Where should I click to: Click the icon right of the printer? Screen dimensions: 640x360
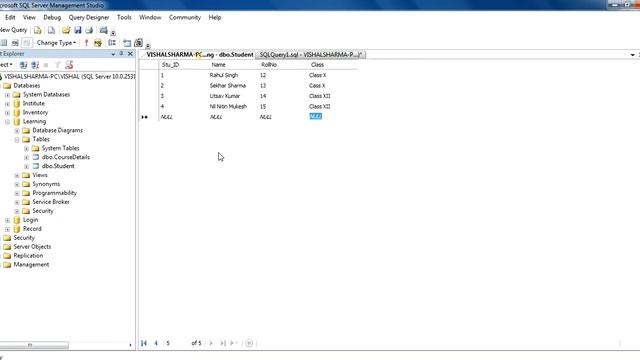[x=104, y=30]
